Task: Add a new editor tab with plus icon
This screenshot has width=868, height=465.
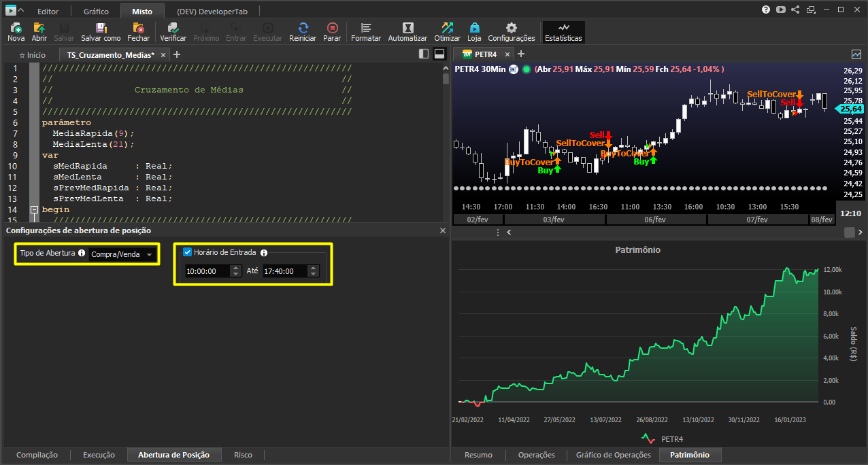Action: [177, 54]
